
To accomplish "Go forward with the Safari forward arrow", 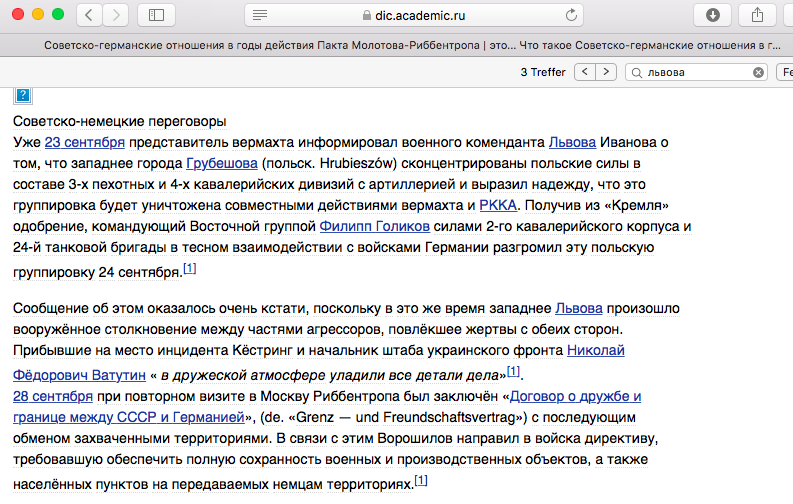I will click(116, 15).
